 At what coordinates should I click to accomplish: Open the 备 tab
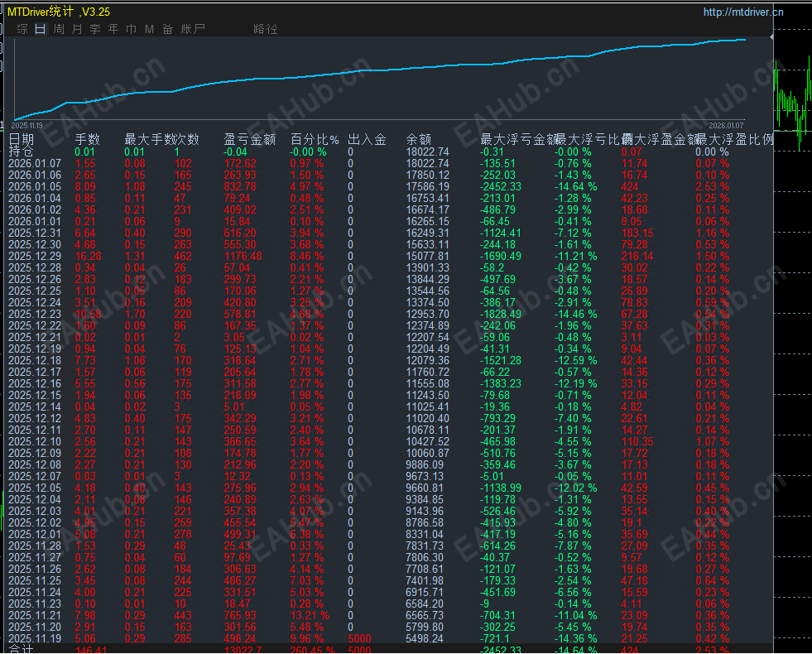click(x=167, y=29)
